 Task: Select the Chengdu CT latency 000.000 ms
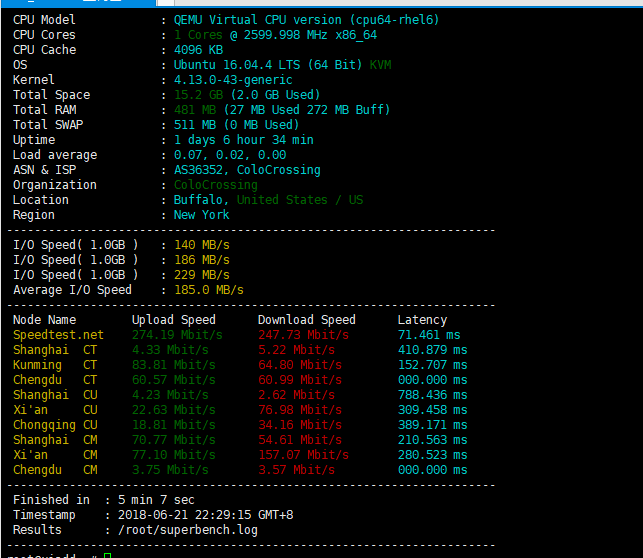[433, 380]
